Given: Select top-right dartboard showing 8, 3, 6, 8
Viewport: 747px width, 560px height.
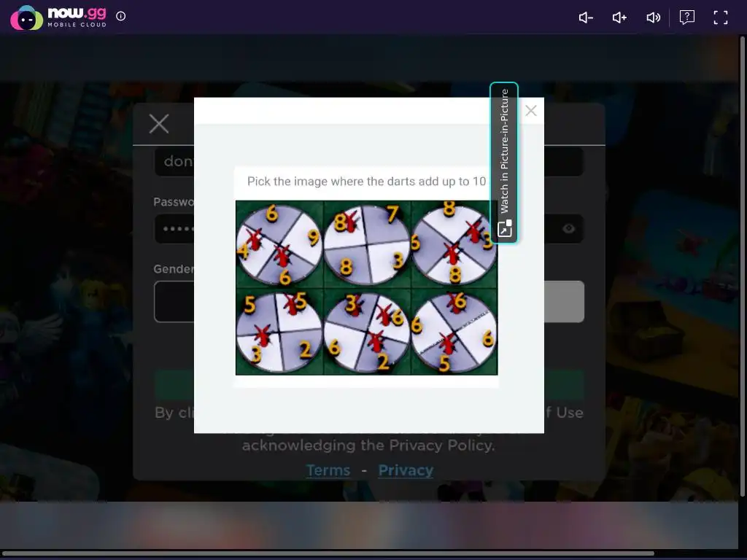Looking at the screenshot, I should (x=454, y=244).
